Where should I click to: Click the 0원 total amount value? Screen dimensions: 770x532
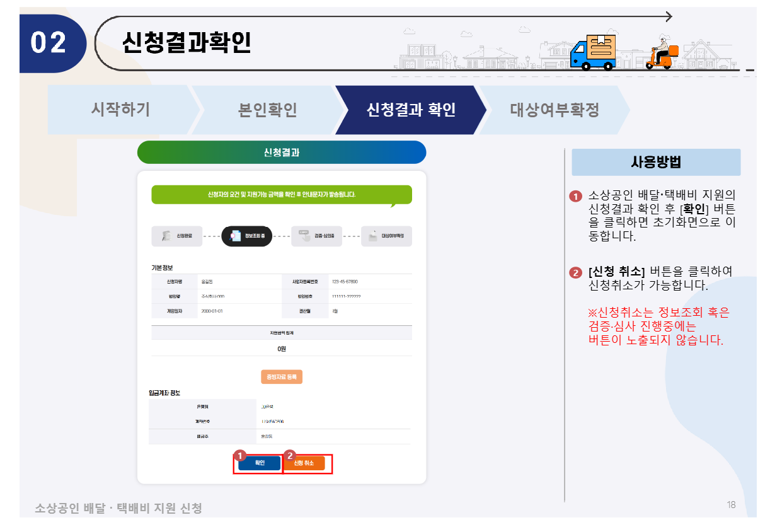point(282,349)
